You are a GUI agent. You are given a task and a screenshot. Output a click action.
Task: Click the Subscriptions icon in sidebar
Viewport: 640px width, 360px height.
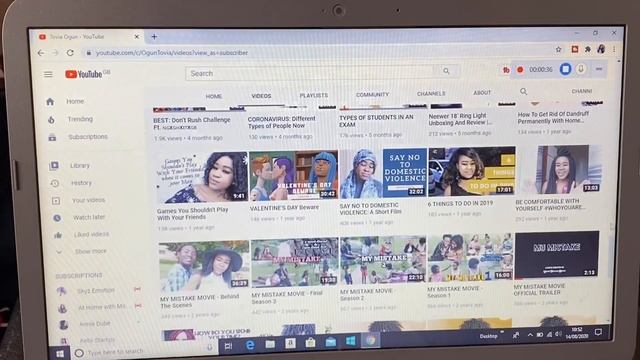click(x=52, y=137)
